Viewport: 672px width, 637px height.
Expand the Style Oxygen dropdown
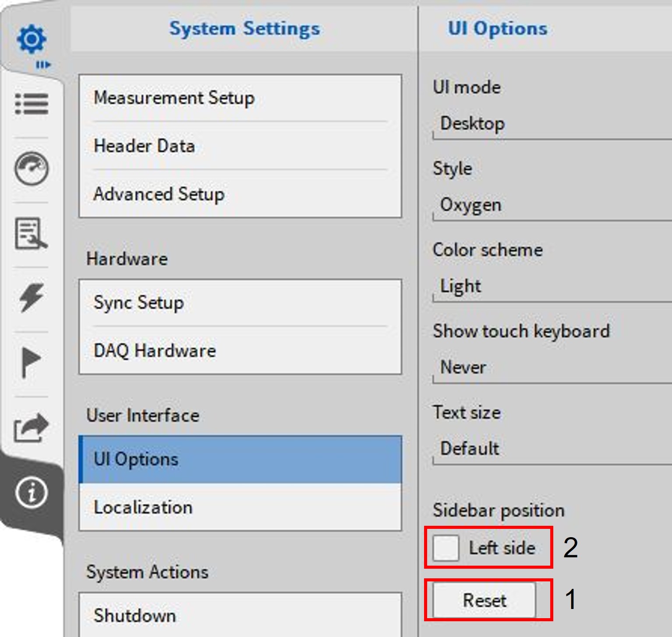[x=552, y=205]
